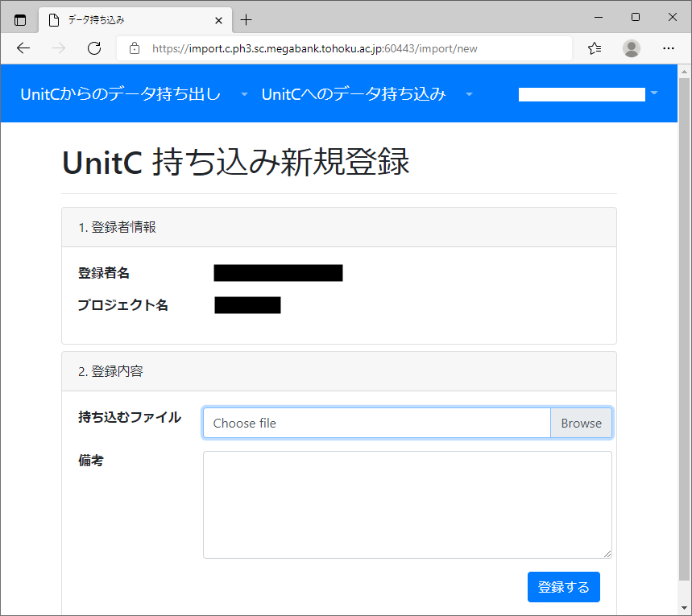This screenshot has height=616, width=692.
Task: Click the 登録する button
Action: [x=564, y=587]
